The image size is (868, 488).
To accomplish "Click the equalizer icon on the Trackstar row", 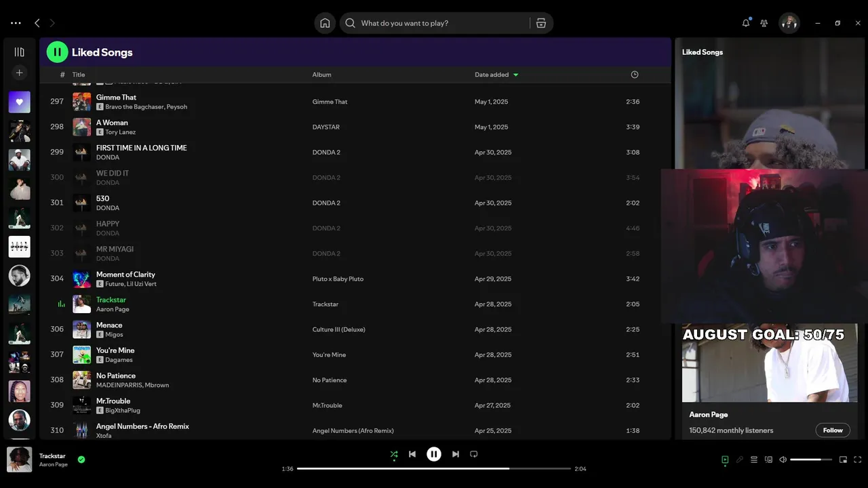I will coord(61,304).
